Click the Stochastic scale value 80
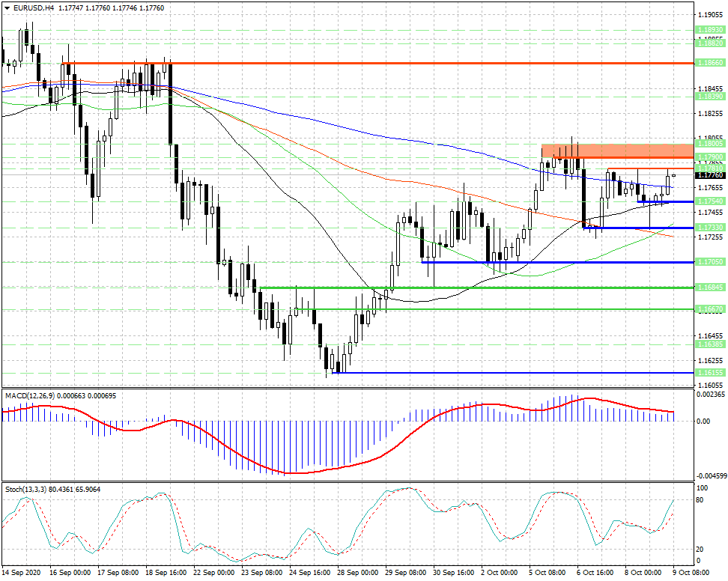Image resolution: width=728 pixels, height=581 pixels. (x=700, y=500)
